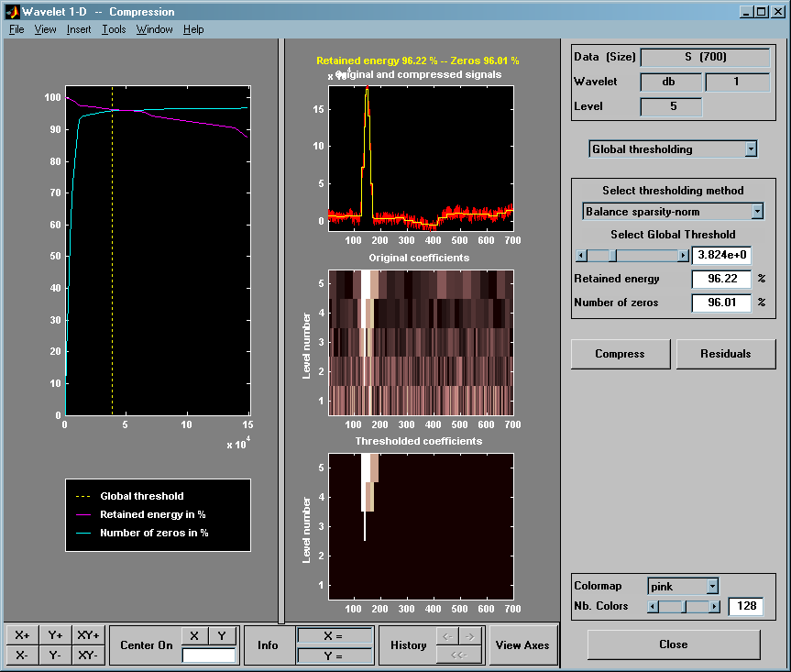Click the global threshold value field
Screen dimensions: 791x672
722,255
